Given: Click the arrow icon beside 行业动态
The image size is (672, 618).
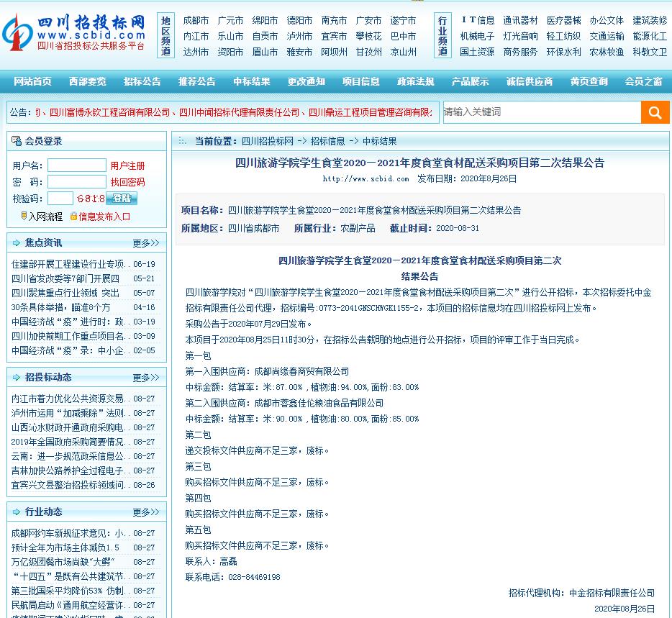Looking at the screenshot, I should click(17, 512).
